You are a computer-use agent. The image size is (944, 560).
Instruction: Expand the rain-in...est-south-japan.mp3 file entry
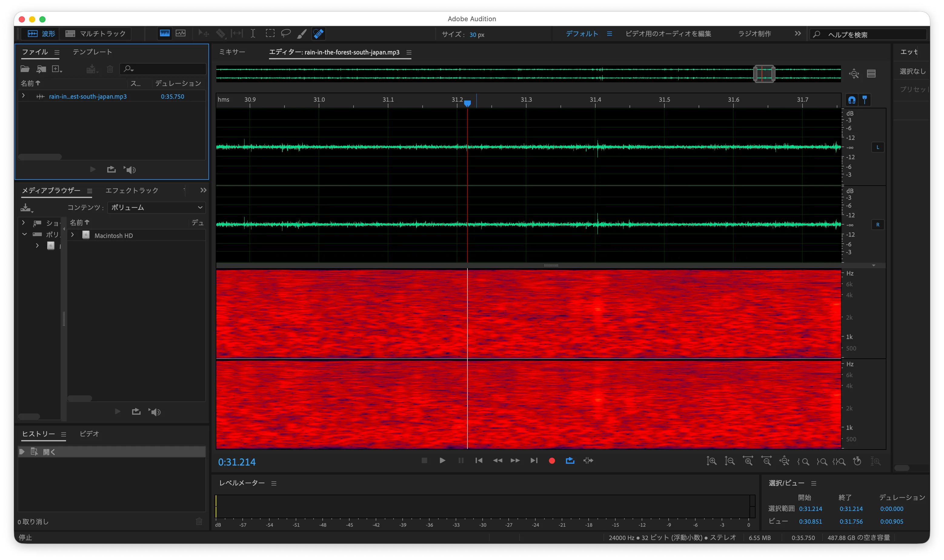(23, 96)
